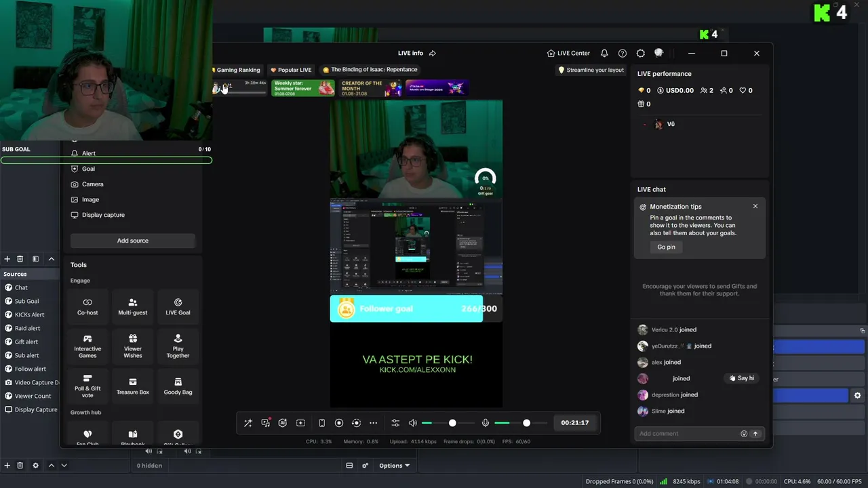Send the comment with arrow button
This screenshot has height=488, width=868.
pos(755,434)
